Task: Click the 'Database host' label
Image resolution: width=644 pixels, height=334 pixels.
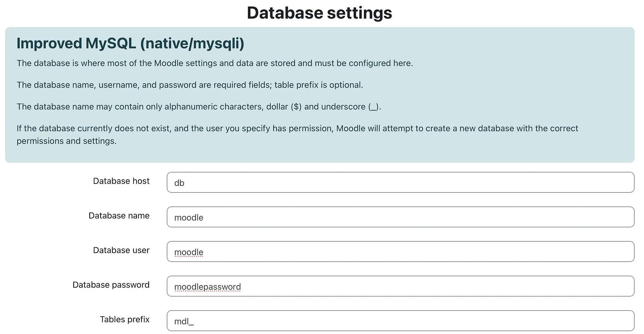Action: point(121,181)
